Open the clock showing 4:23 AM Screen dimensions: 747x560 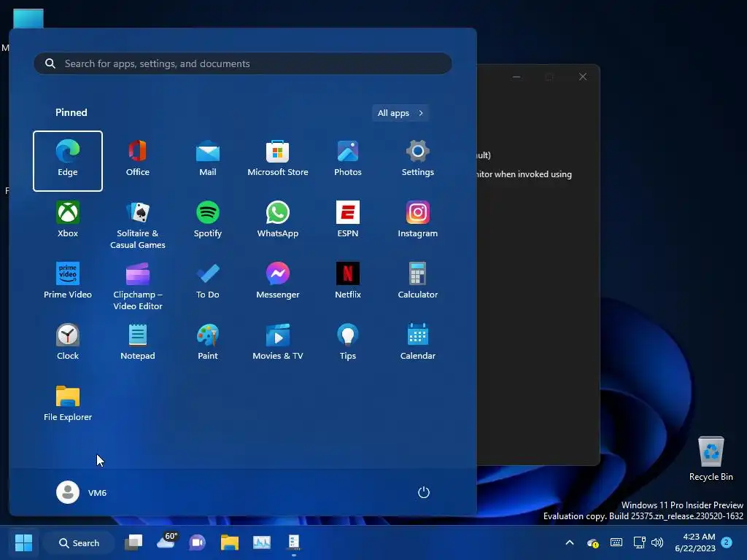click(x=695, y=542)
